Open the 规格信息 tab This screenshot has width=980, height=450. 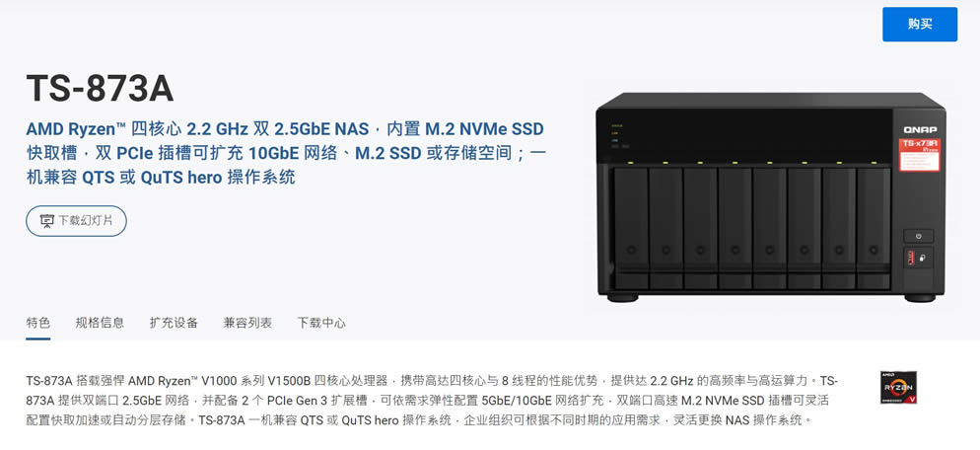(100, 323)
